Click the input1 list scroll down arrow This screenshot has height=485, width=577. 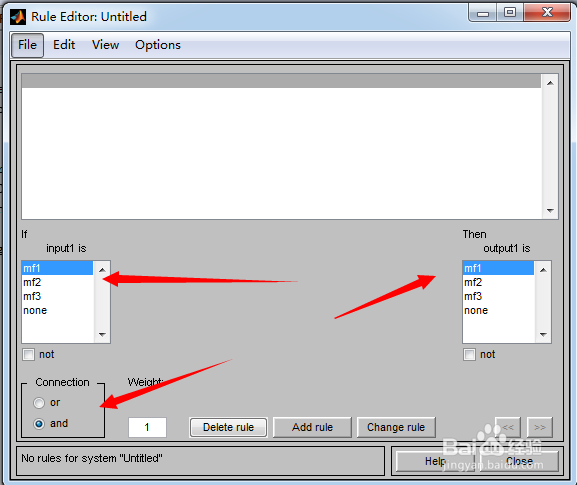point(102,334)
